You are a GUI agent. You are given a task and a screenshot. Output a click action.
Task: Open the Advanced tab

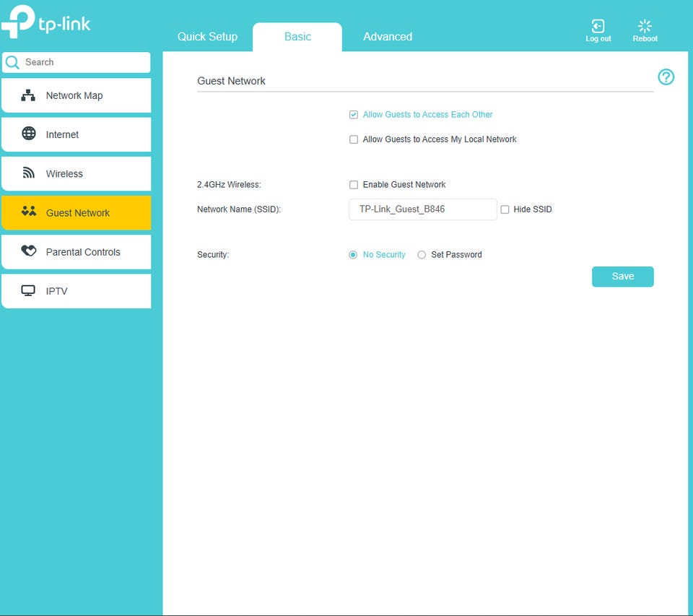(x=388, y=37)
